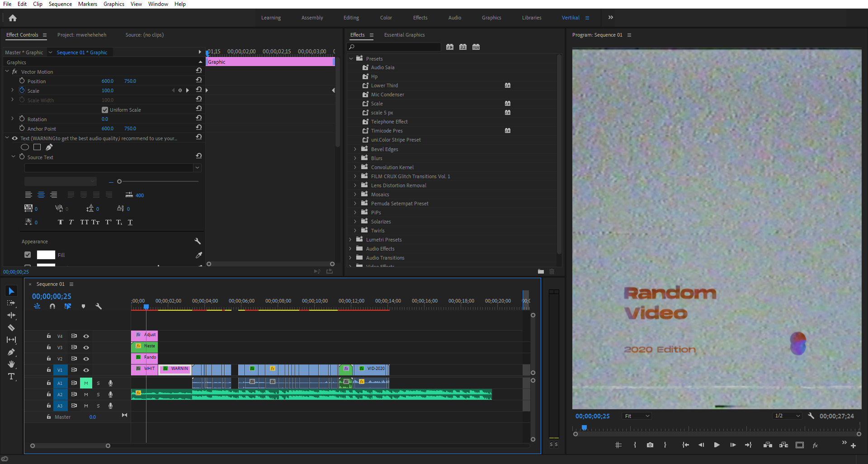This screenshot has height=464, width=868.
Task: Toggle Linked Selection in the timeline
Action: [68, 306]
